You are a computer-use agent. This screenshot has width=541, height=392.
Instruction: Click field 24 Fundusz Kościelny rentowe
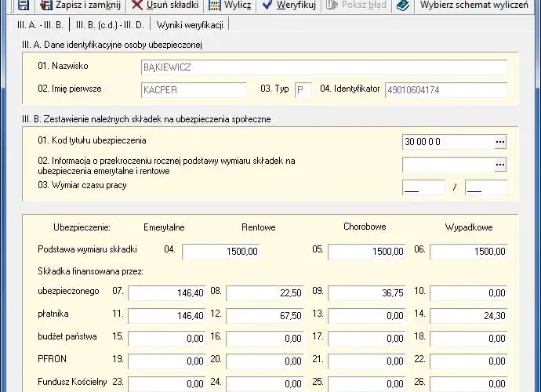pos(265,384)
